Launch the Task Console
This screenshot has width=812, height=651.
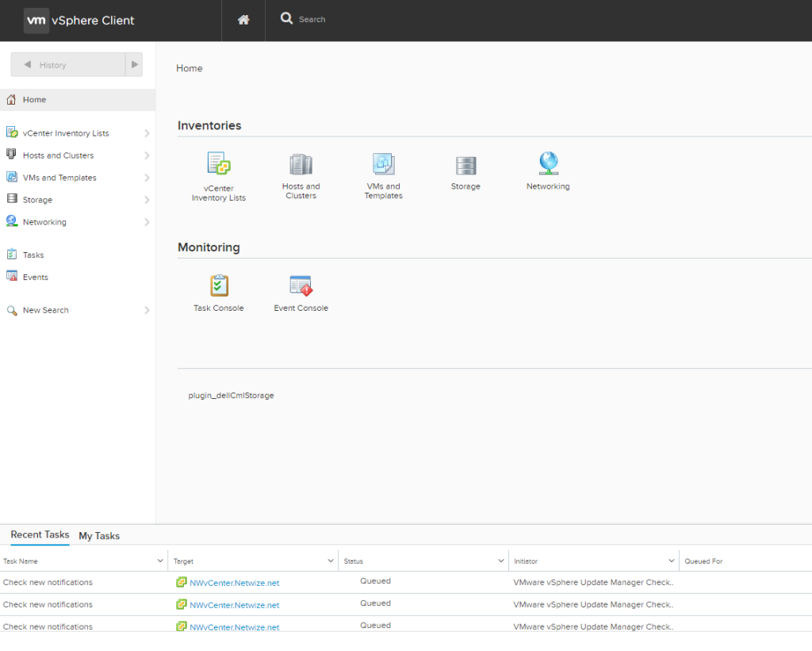218,284
